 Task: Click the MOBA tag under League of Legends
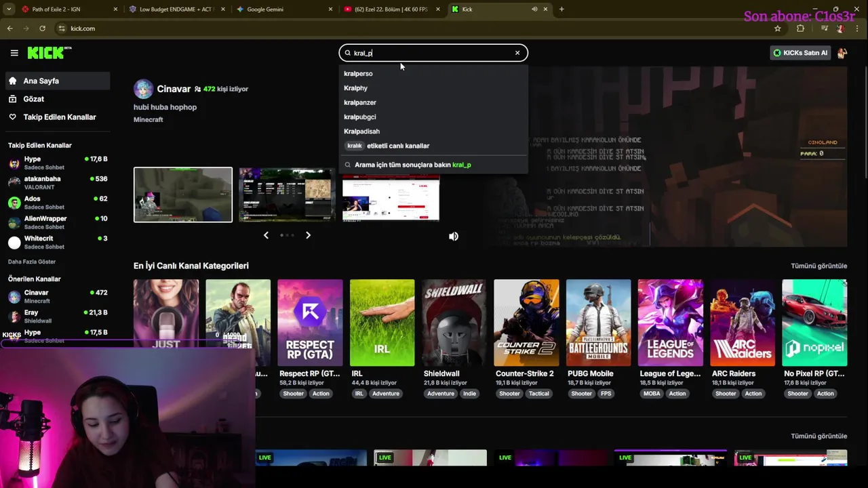tap(652, 394)
